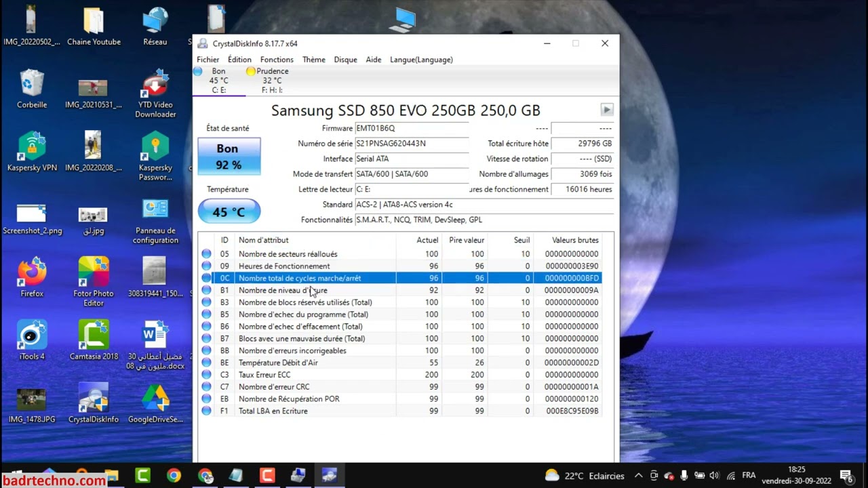The height and width of the screenshot is (488, 868).
Task: Open the Disque menu
Action: [x=346, y=60]
